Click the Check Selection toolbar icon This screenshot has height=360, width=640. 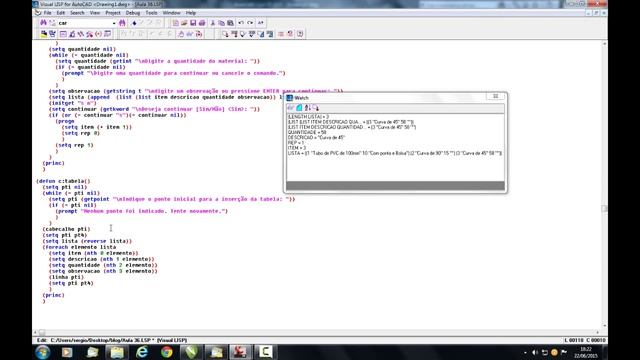tap(252, 34)
